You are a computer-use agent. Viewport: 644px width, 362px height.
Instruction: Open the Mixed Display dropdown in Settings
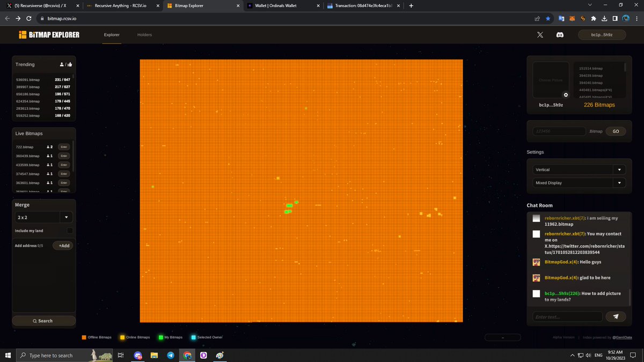click(x=618, y=182)
